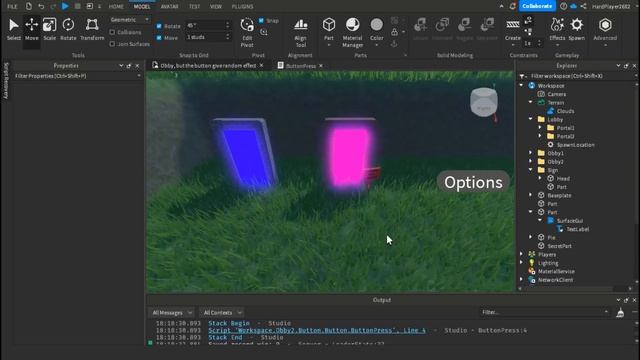Open the ButtonPress script error link
Image resolution: width=640 pixels, height=360 pixels.
[317, 330]
